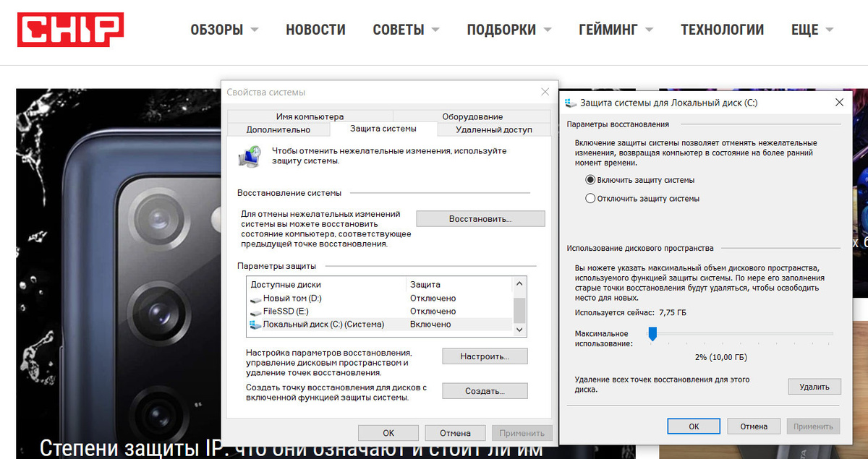Expand the ПОДБОРКИ menu arrow
The image size is (868, 459).
click(x=548, y=30)
